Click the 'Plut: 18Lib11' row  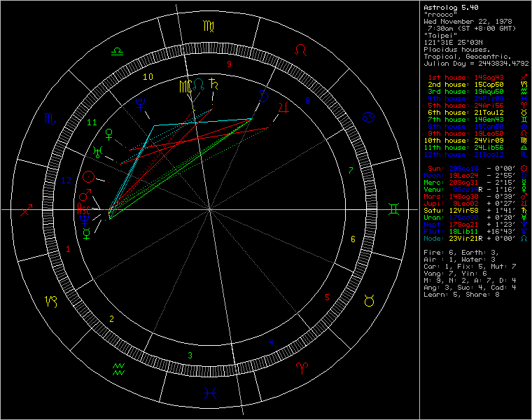476,232
